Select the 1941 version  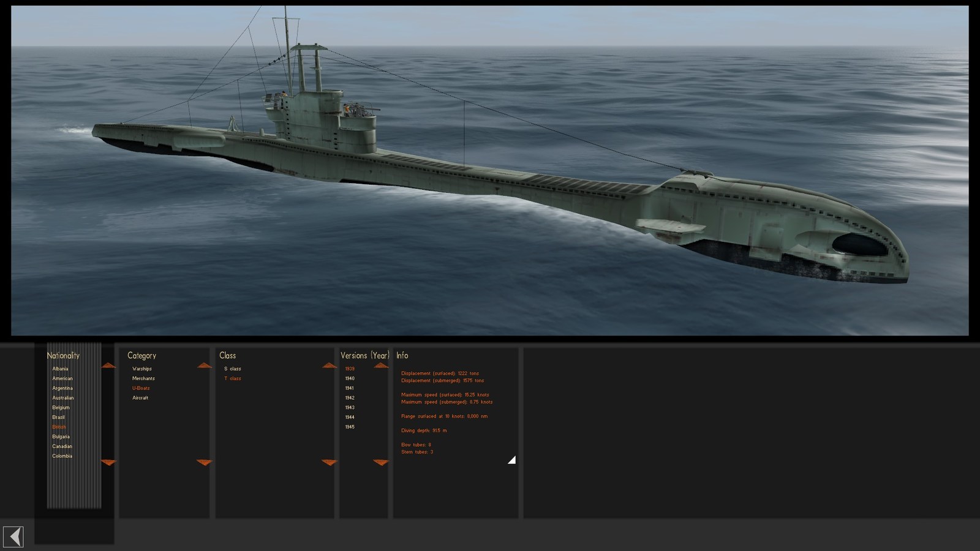[x=350, y=388]
